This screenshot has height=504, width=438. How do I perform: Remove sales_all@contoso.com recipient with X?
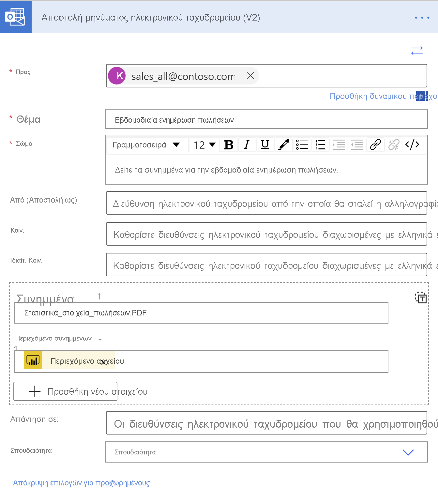click(x=250, y=76)
